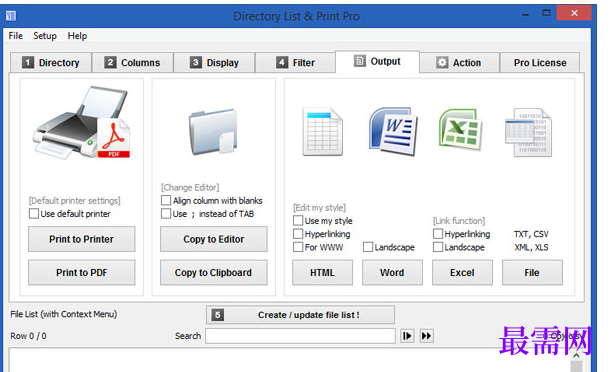Image resolution: width=611 pixels, height=372 pixels.
Task: Click Copy to Clipboard button
Action: click(x=214, y=273)
